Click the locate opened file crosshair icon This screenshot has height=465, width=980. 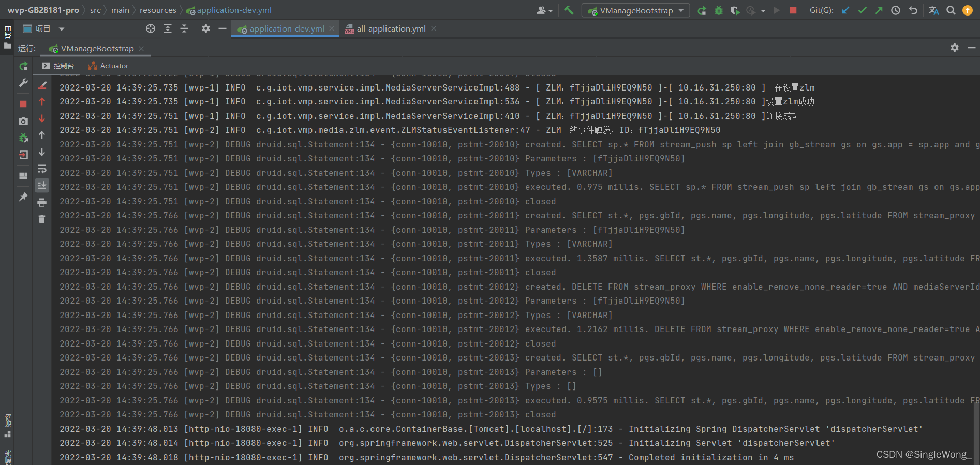tap(151, 29)
